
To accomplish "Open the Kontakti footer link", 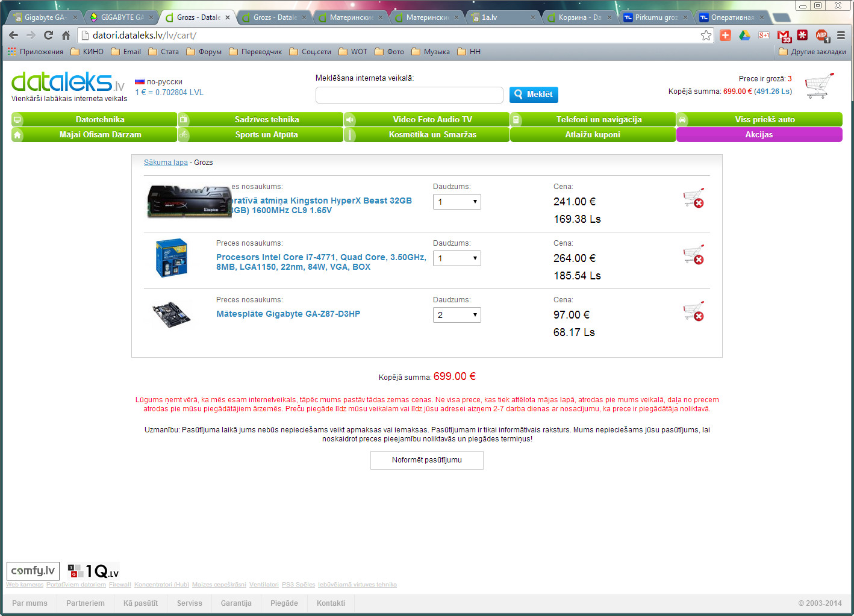I will [x=331, y=603].
